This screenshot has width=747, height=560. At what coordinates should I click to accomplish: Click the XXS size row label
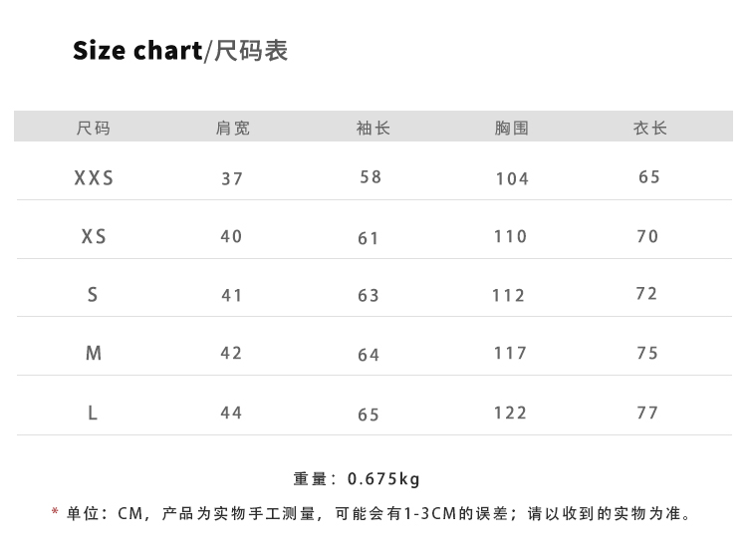point(94,178)
